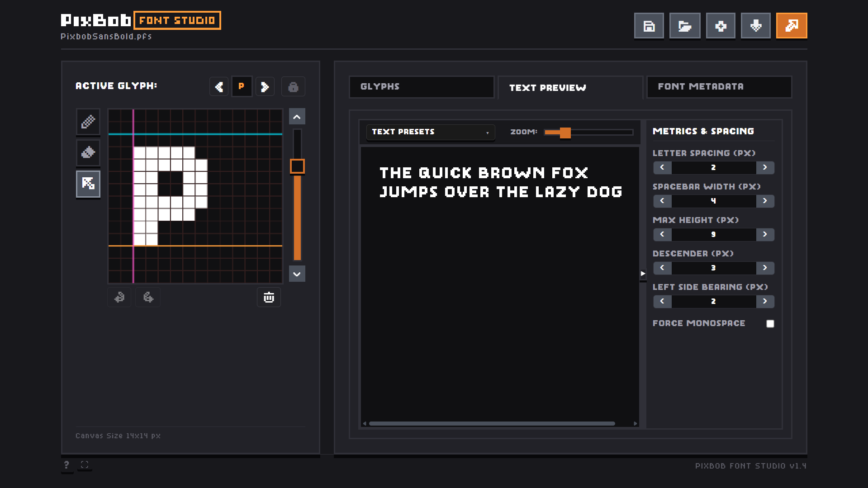The width and height of the screenshot is (868, 488).
Task: Decrease Max Height value
Action: coord(662,234)
